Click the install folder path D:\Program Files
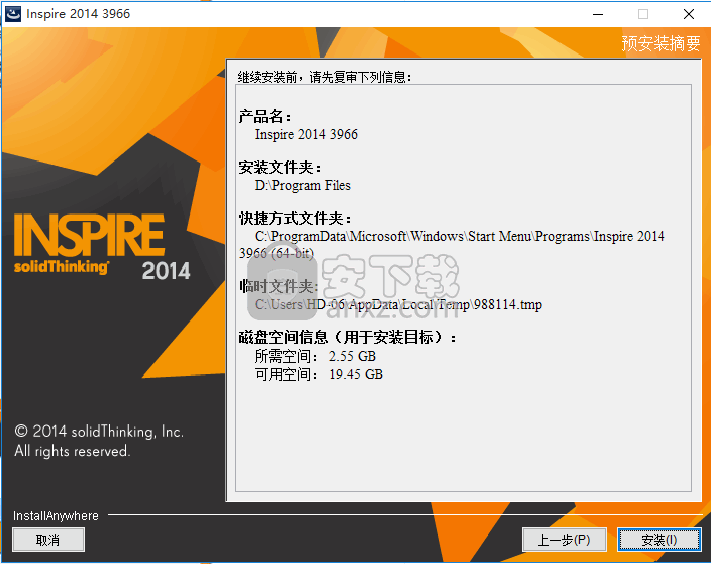Viewport: 711px width, 564px height. tap(302, 185)
